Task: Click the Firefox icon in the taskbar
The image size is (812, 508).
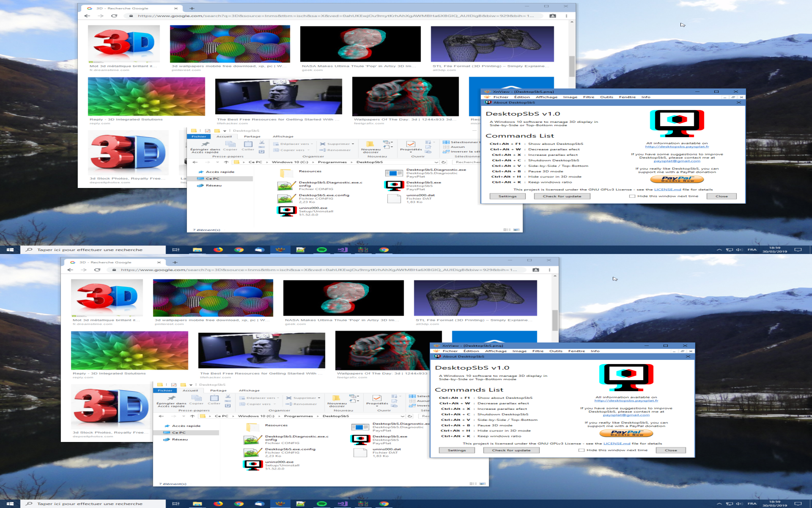Action: (x=218, y=250)
